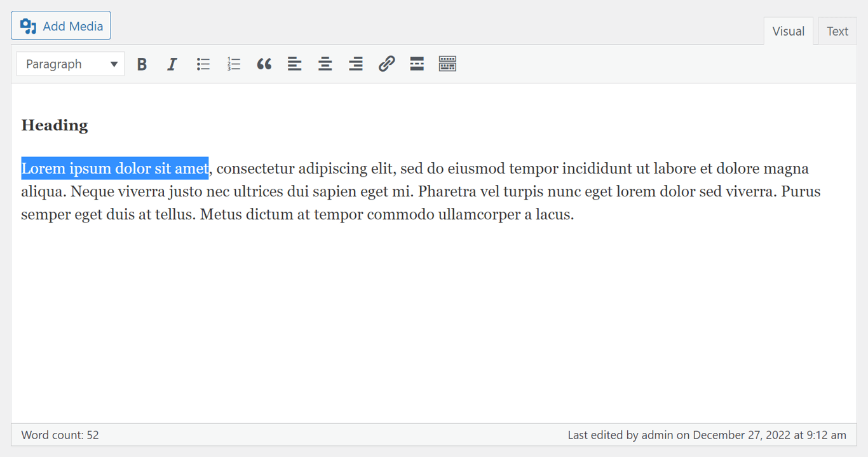868x457 pixels.
Task: Format selection as a blockquote
Action: pos(264,64)
